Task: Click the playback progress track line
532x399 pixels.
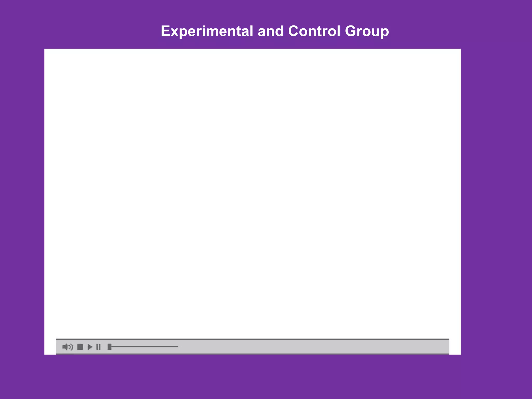Action: point(145,347)
